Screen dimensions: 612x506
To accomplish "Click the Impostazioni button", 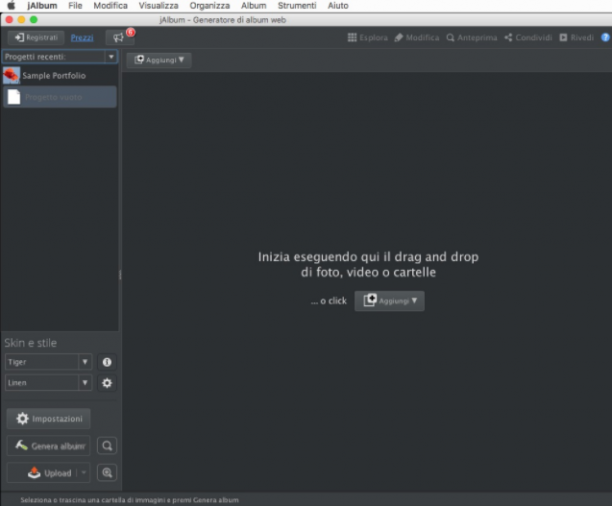I will (49, 419).
